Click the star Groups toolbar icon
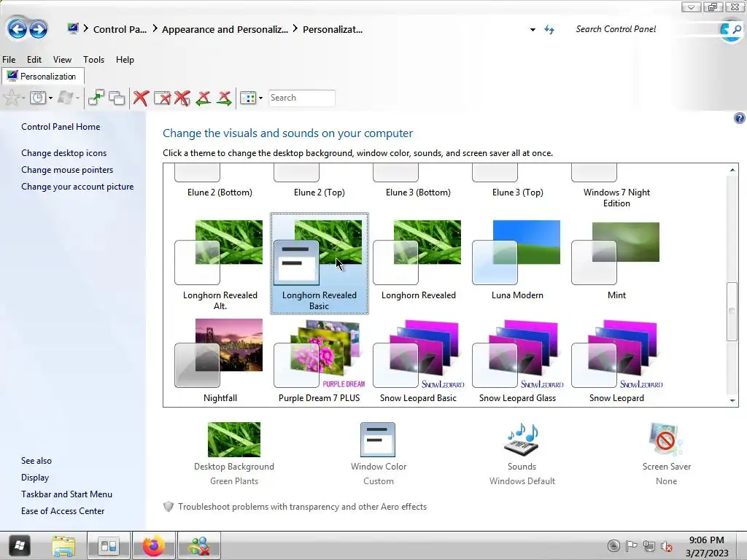The image size is (747, 560). (12, 98)
